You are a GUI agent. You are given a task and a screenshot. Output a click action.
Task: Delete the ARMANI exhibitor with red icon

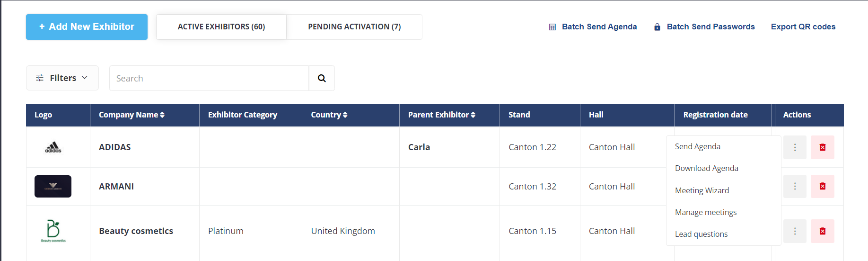[x=823, y=186]
